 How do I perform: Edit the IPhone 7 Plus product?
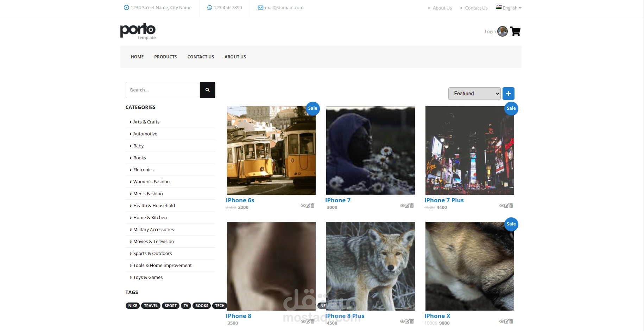pyautogui.click(x=506, y=206)
